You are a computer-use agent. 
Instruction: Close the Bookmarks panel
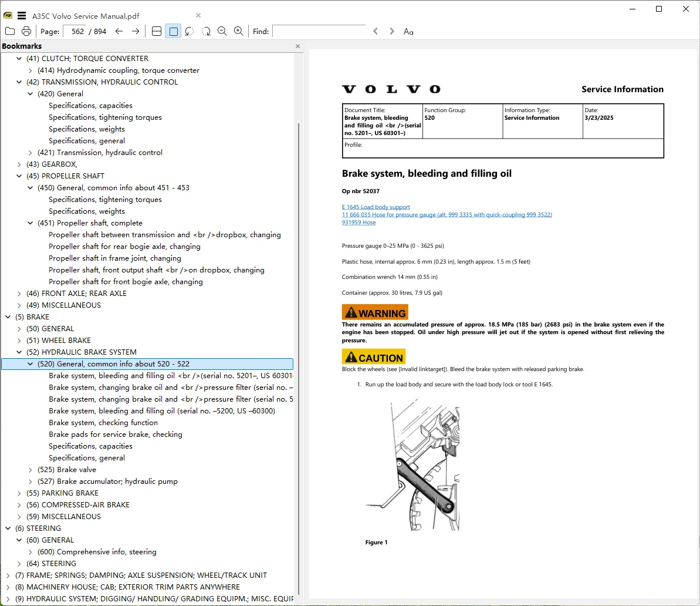click(x=297, y=46)
